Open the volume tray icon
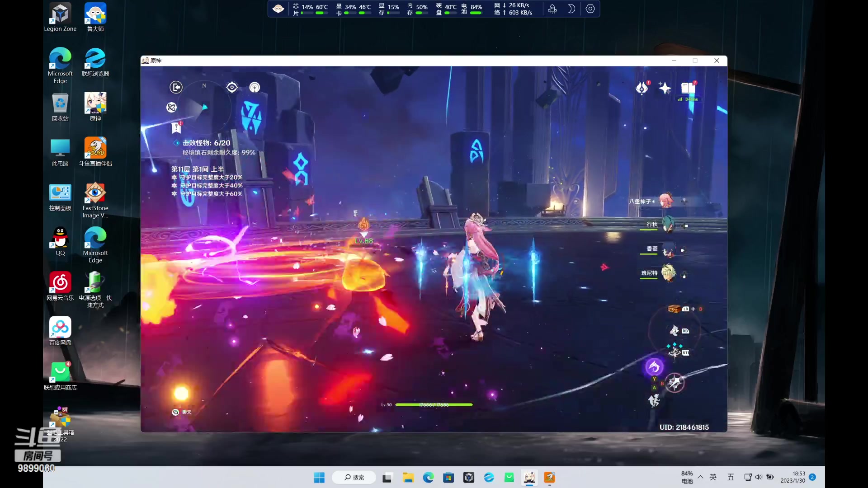This screenshot has height=488, width=868. pyautogui.click(x=759, y=477)
